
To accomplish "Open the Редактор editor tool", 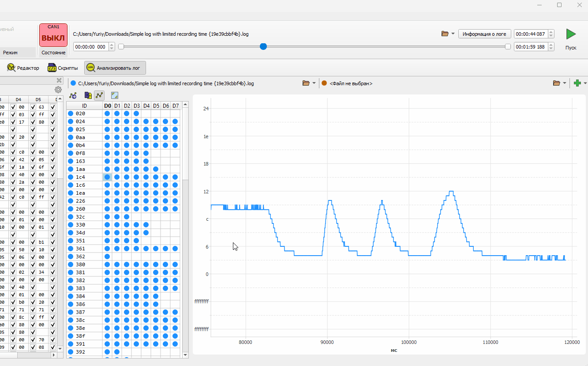I will pyautogui.click(x=23, y=68).
